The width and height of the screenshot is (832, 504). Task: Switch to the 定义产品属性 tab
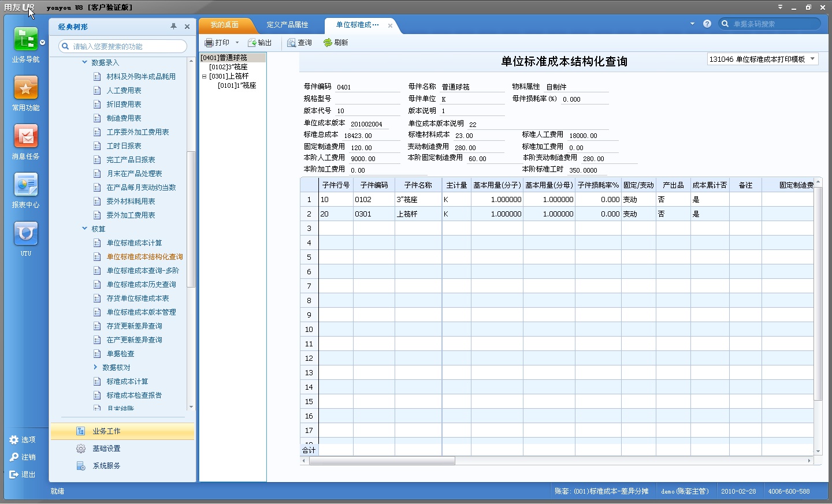tap(288, 25)
